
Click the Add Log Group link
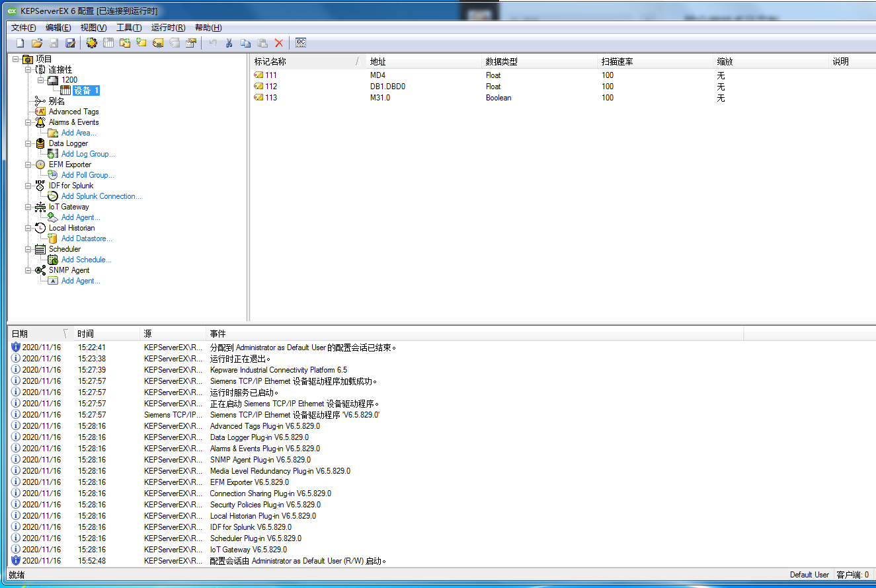[88, 154]
